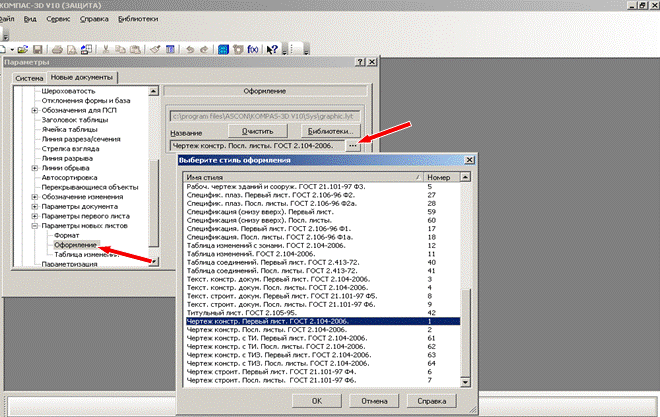Select Чертеж констр. Посл. листы. ГОСТ 2.104-2006 row
Viewport: 660px width, 417px height.
pyautogui.click(x=322, y=329)
